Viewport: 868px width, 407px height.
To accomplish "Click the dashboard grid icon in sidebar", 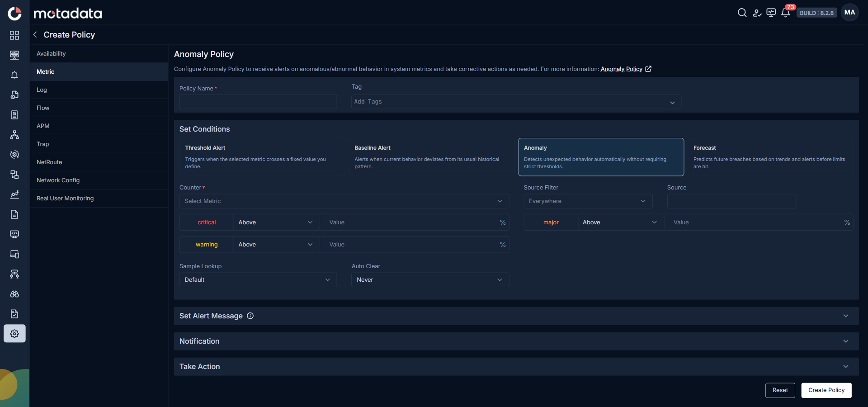I will tap(14, 35).
